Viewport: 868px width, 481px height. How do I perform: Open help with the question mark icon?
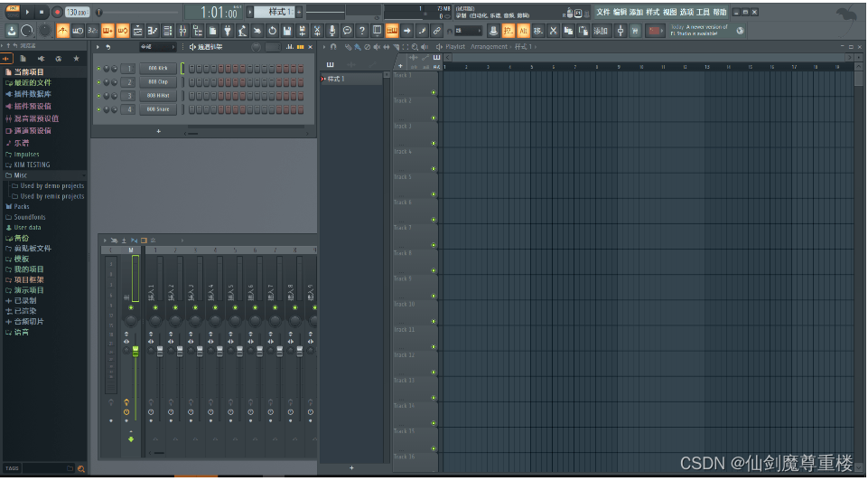[361, 31]
